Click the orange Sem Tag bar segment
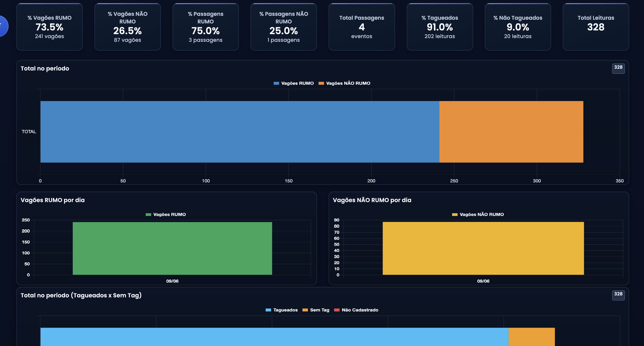This screenshot has width=644, height=346. tap(532, 337)
